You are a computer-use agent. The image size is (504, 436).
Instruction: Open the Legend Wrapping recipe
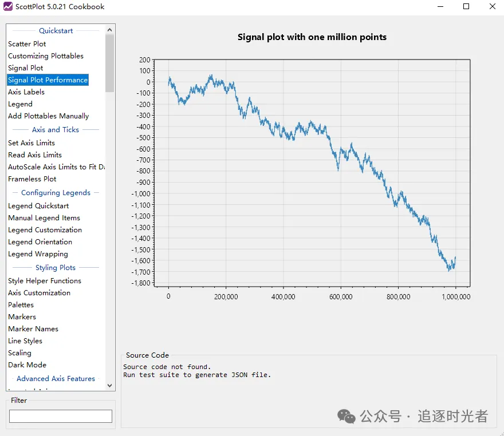38,254
